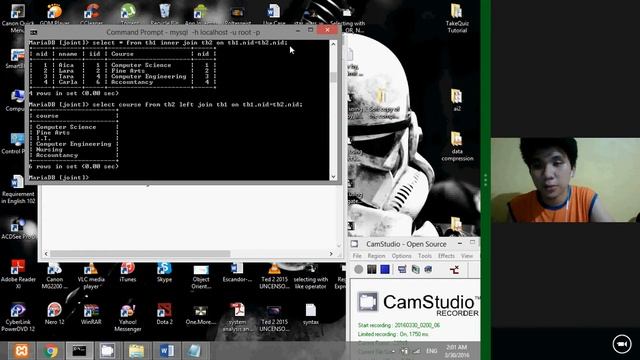Open the ai2 desktop folder
The height and width of the screenshot is (360, 640).
456,100
